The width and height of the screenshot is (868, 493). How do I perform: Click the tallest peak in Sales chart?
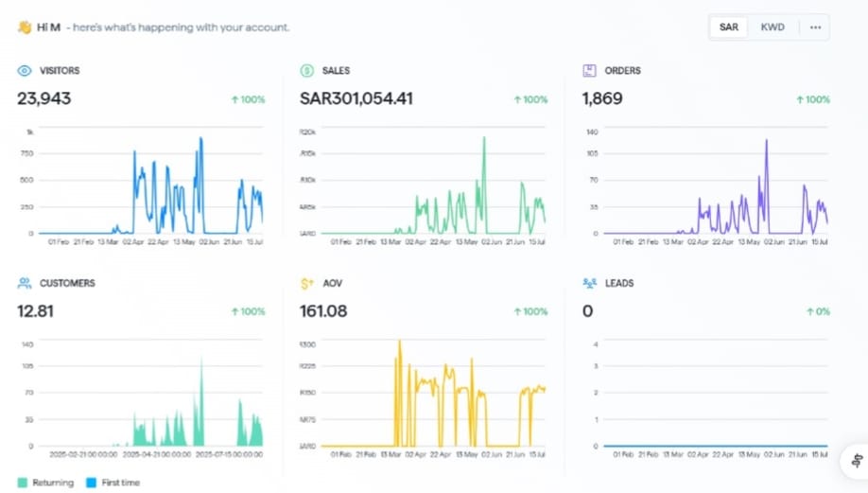(x=484, y=139)
